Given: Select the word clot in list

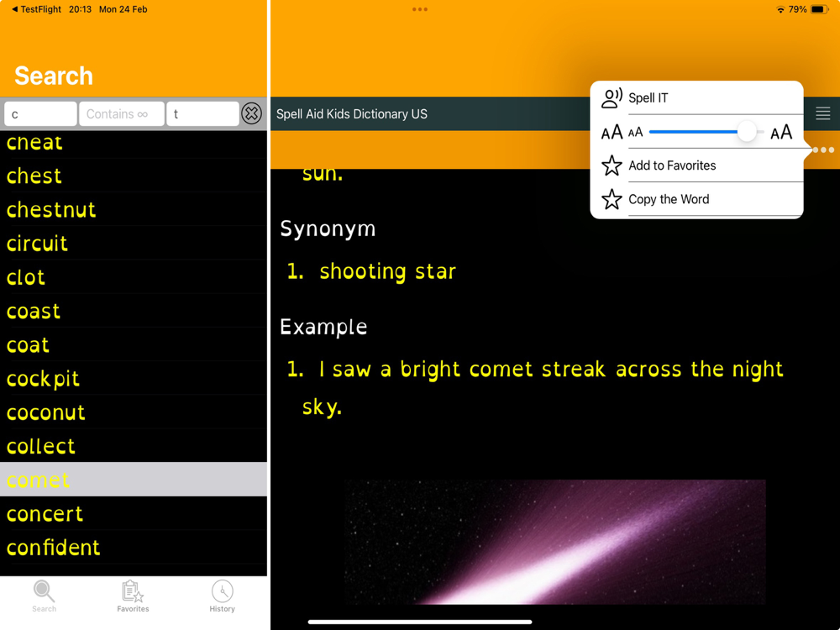Looking at the screenshot, I should [x=134, y=277].
